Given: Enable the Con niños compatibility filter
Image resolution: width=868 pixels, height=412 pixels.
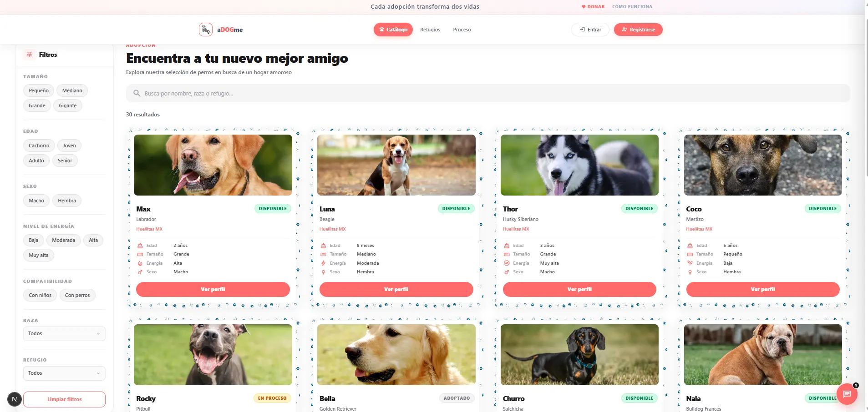Looking at the screenshot, I should [40, 295].
